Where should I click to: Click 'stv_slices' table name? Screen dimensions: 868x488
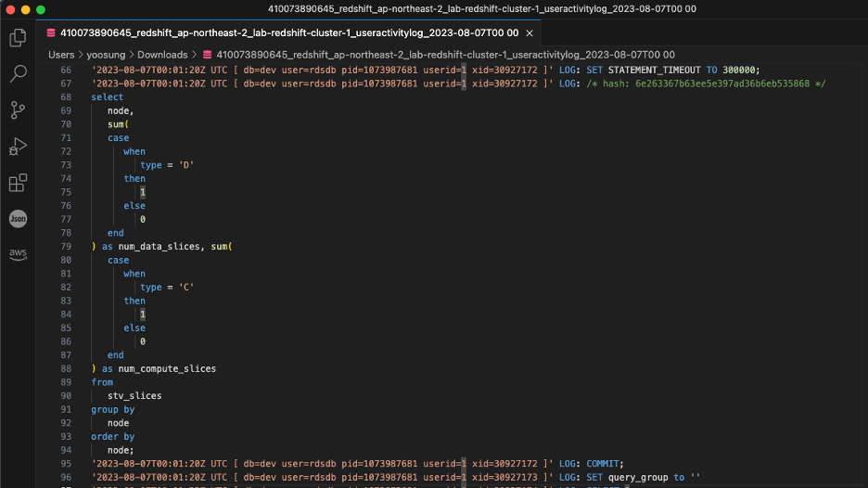(134, 396)
